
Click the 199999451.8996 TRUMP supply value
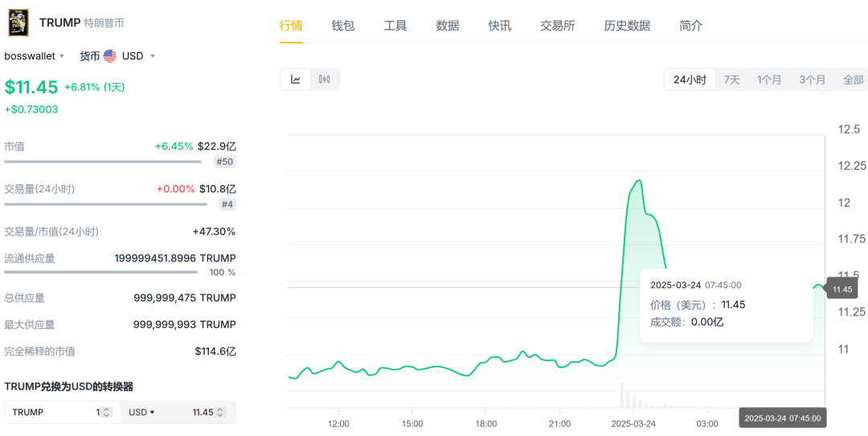click(175, 258)
